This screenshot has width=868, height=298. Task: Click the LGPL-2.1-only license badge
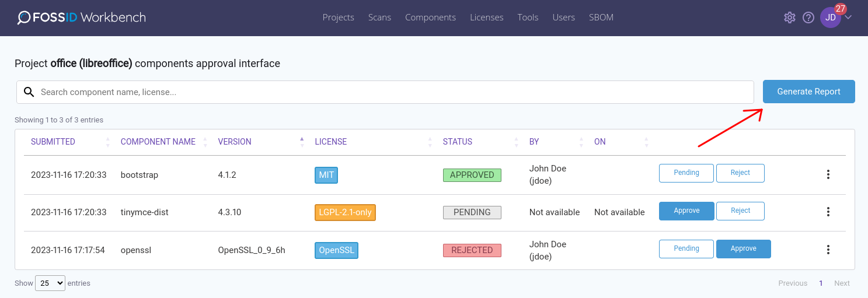click(x=345, y=212)
